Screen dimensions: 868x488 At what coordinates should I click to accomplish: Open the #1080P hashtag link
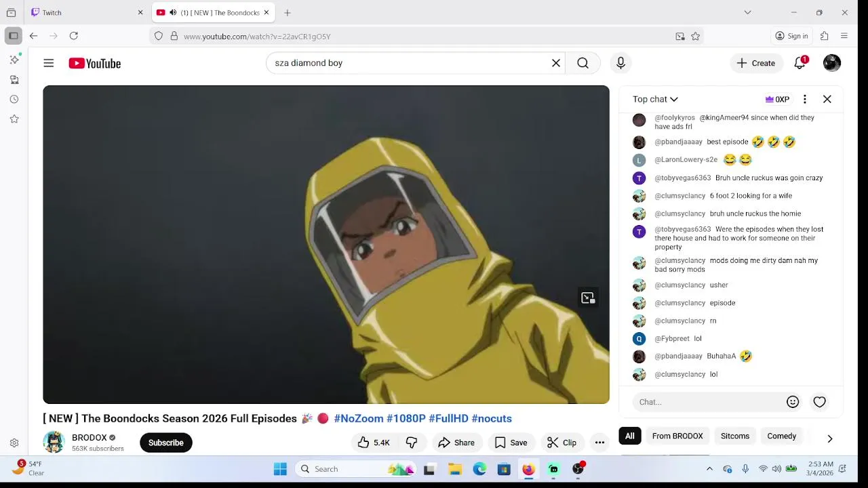pos(406,419)
